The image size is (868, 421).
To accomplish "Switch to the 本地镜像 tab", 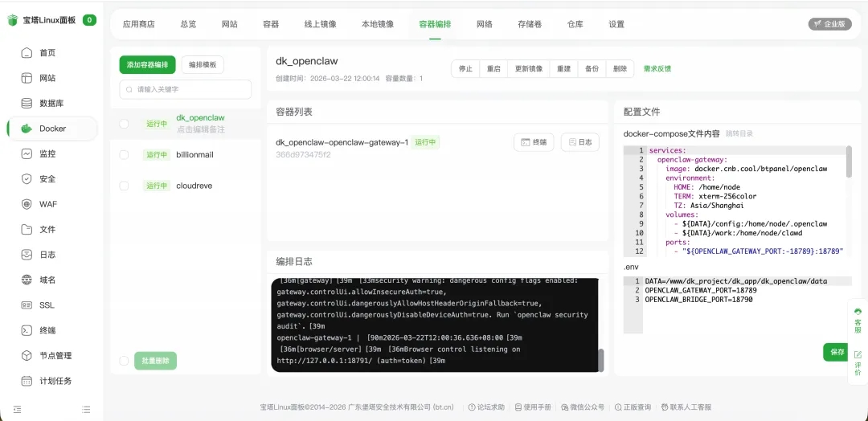I will 378,24.
